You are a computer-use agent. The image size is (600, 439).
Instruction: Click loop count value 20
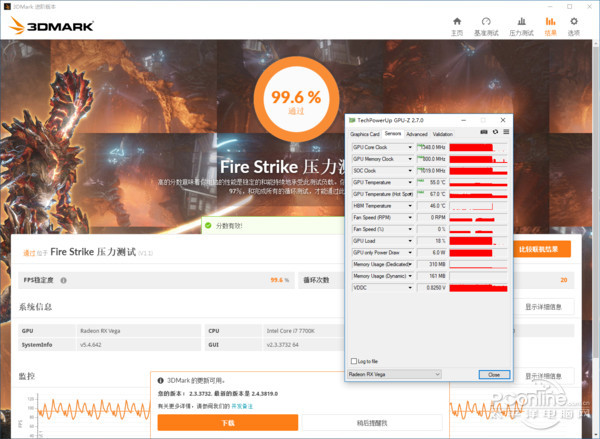click(564, 280)
